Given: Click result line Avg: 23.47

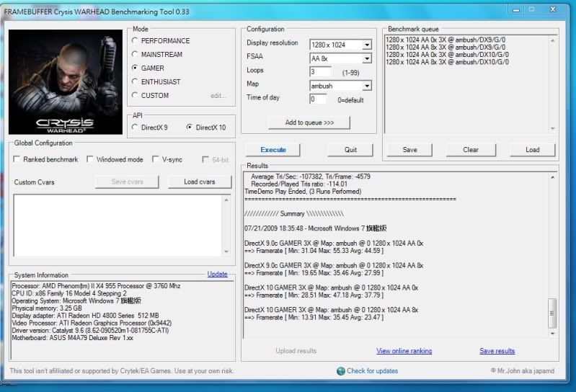Looking at the screenshot, I should [x=314, y=317].
